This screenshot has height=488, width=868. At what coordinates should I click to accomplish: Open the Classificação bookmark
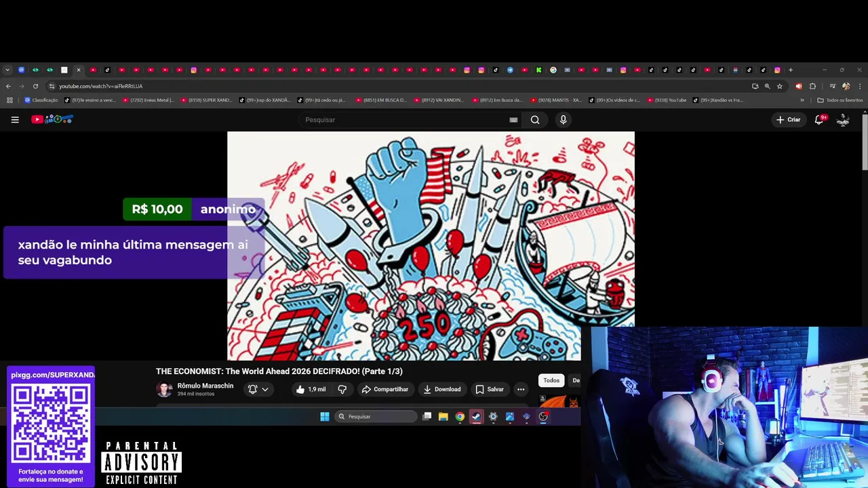click(x=41, y=100)
